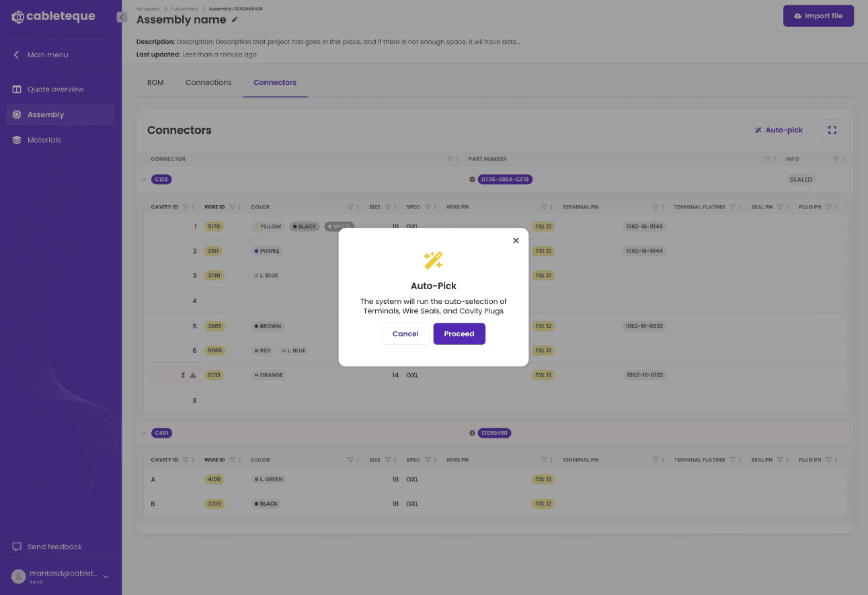This screenshot has height=595, width=868.
Task: Filter PLUG PN column in C128 table
Action: (x=829, y=207)
